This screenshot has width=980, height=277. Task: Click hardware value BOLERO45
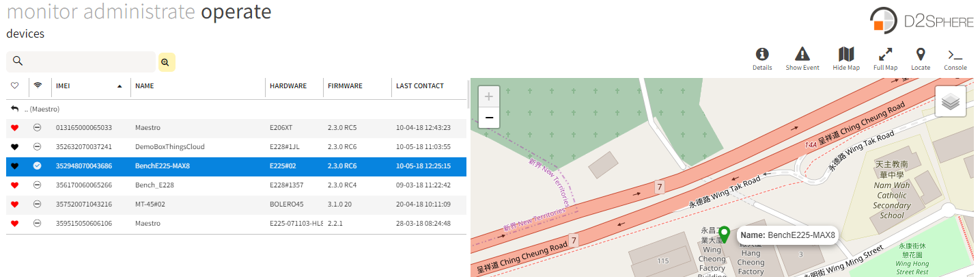(x=286, y=205)
